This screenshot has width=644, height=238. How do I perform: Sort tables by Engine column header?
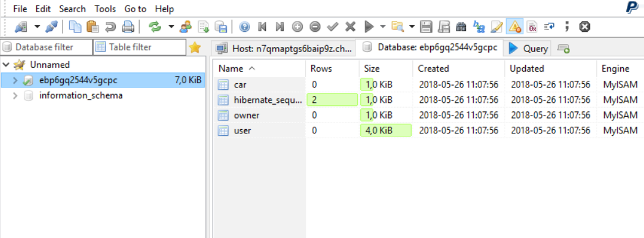click(x=620, y=69)
